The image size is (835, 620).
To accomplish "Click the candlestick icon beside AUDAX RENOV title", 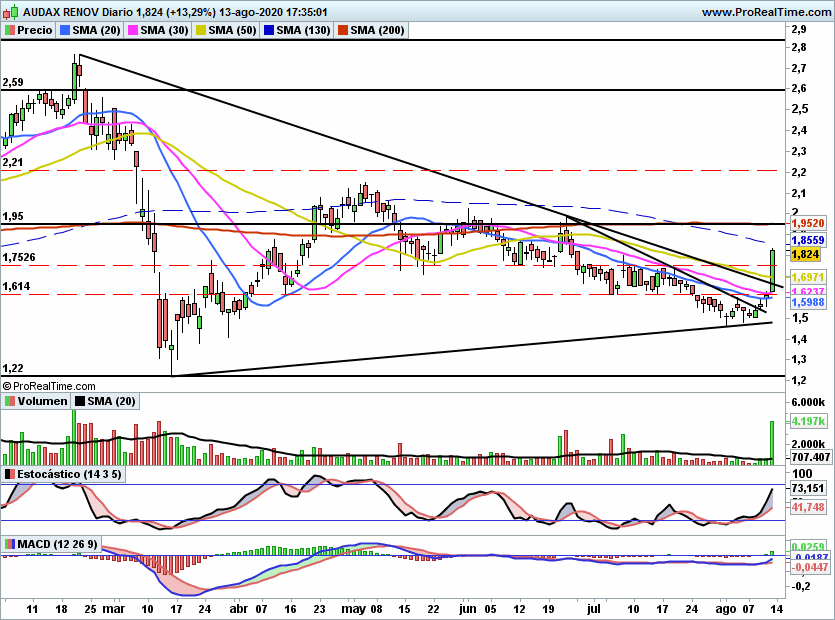I will pyautogui.click(x=11, y=12).
